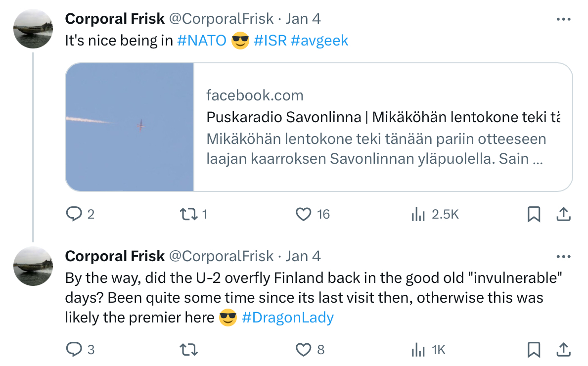View analytics for the 1K views tweet
This screenshot has width=588, height=366.
pos(418,350)
